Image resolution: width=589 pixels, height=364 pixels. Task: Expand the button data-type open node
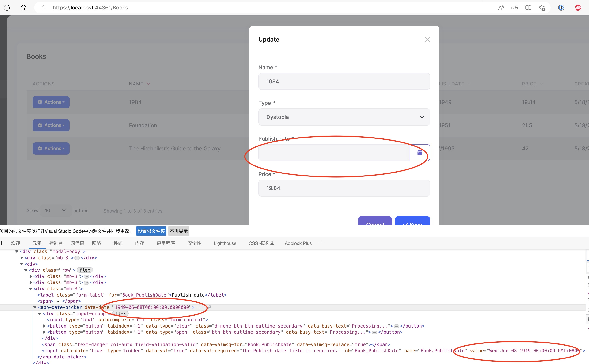[x=44, y=332]
